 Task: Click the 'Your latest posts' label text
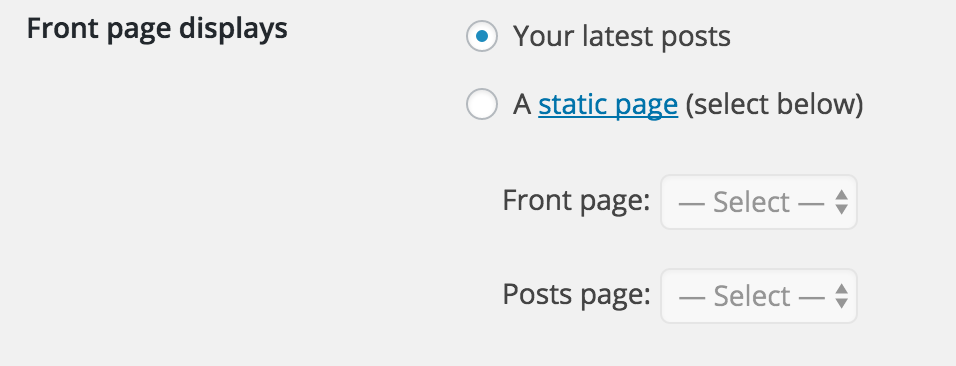point(622,37)
